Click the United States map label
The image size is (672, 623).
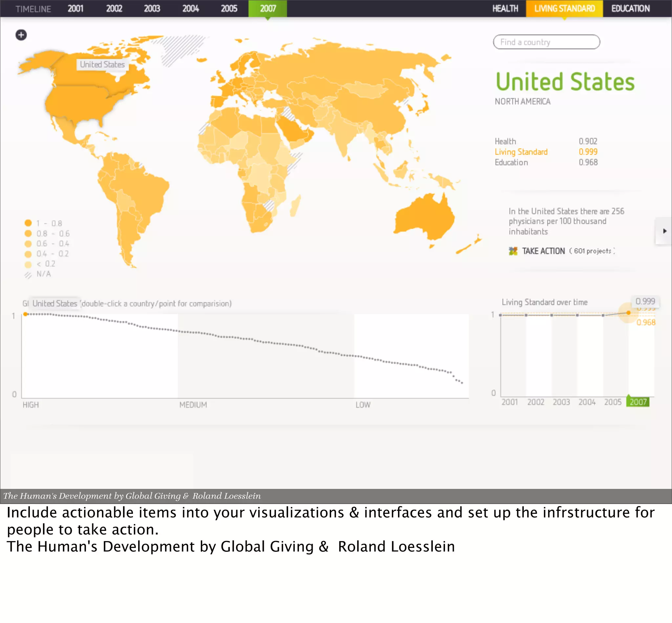point(102,64)
